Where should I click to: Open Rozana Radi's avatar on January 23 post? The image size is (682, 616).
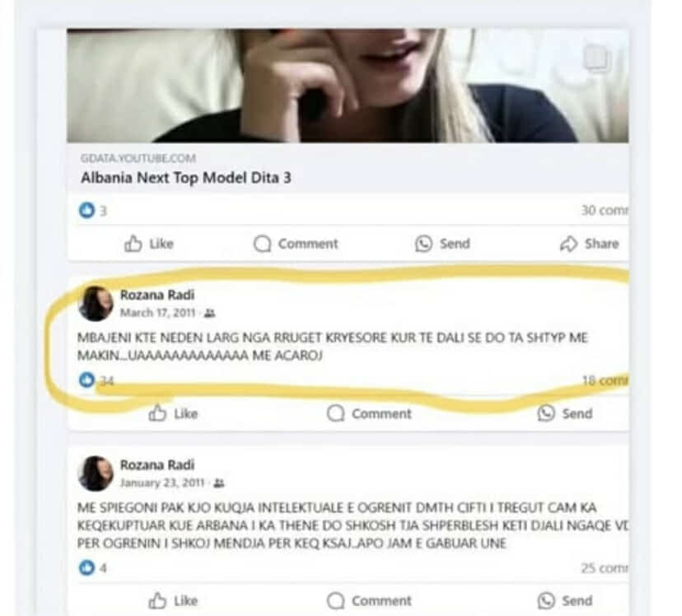(96, 474)
